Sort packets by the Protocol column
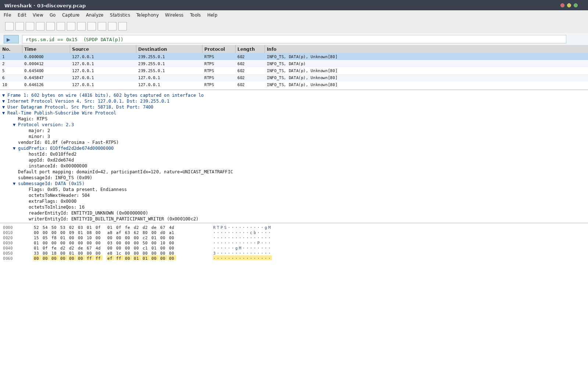The width and height of the screenshot is (588, 368). pyautogui.click(x=219, y=49)
